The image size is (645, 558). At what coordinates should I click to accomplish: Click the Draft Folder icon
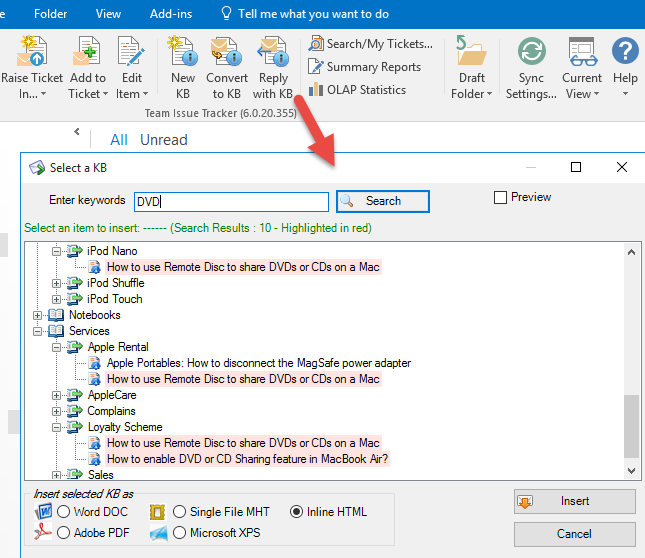471,50
